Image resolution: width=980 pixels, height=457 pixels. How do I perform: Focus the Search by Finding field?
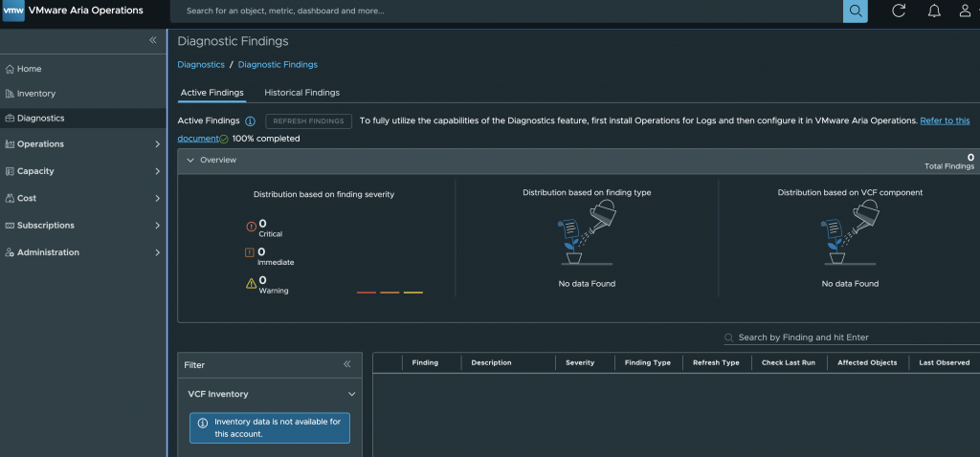pos(851,337)
